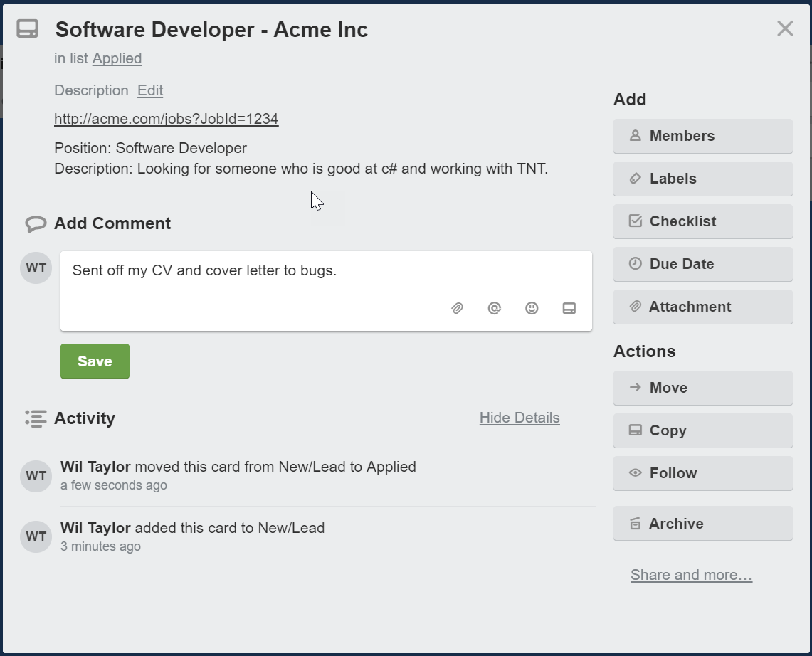
Task: Click the Activity list icon
Action: click(x=36, y=418)
